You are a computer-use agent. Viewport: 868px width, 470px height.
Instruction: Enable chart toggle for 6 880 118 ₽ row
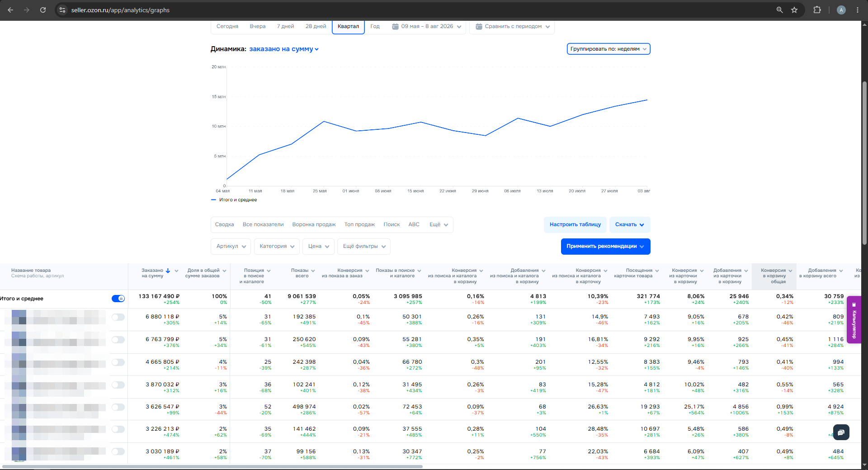coord(118,317)
